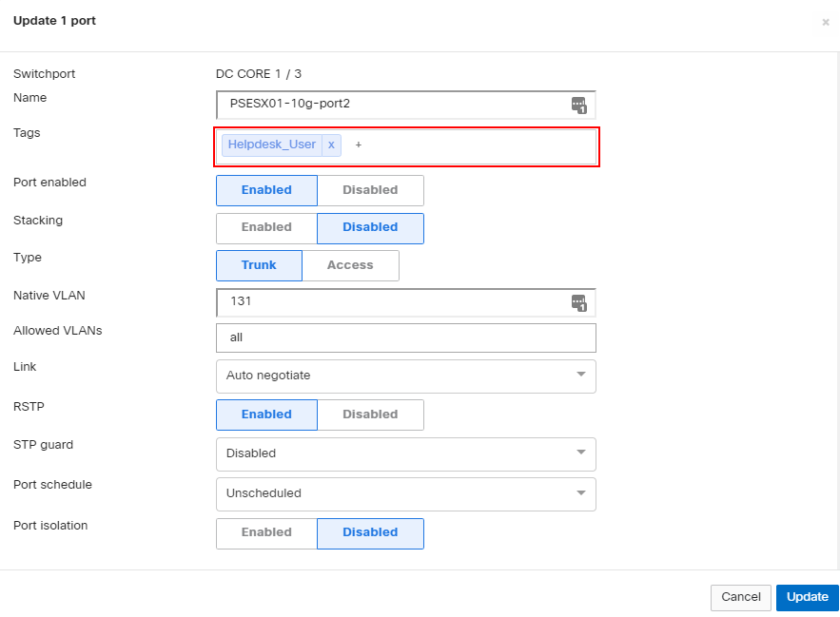Open the Port schedule dropdown
840x617 pixels.
pos(405,493)
